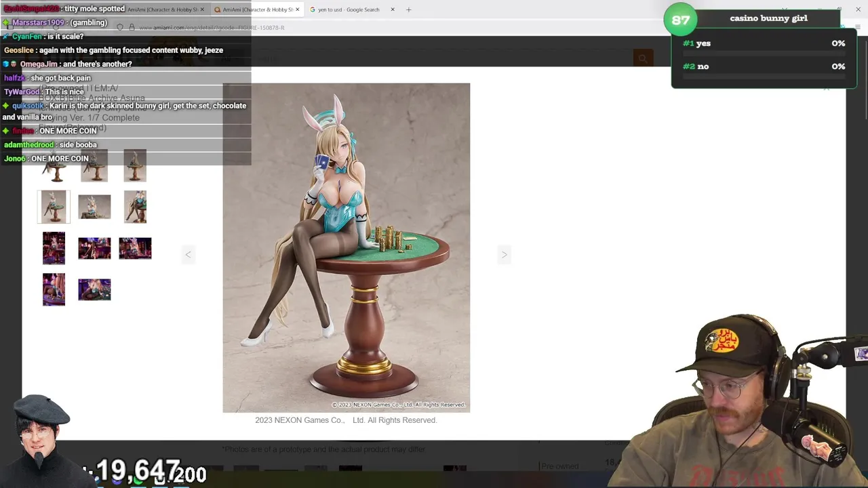Screen dimensions: 868x488
Task: Click '2023 NEXON Games Co., Ltd. All Rights Reserved.' caption
Action: coord(346,420)
